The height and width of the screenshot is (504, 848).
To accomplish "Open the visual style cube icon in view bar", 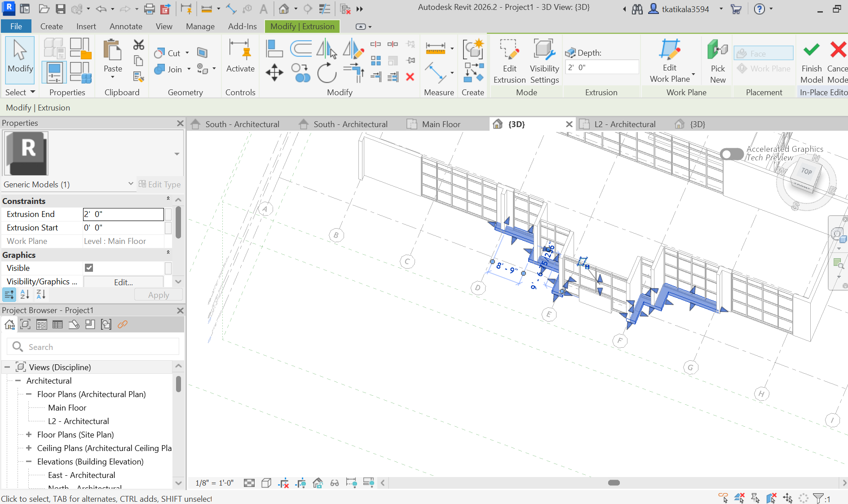I will [266, 483].
